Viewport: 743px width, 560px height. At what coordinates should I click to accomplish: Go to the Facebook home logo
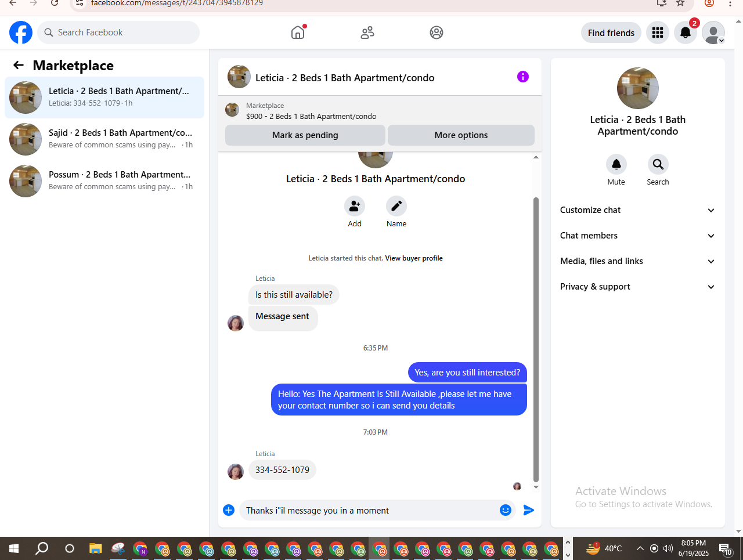21,32
